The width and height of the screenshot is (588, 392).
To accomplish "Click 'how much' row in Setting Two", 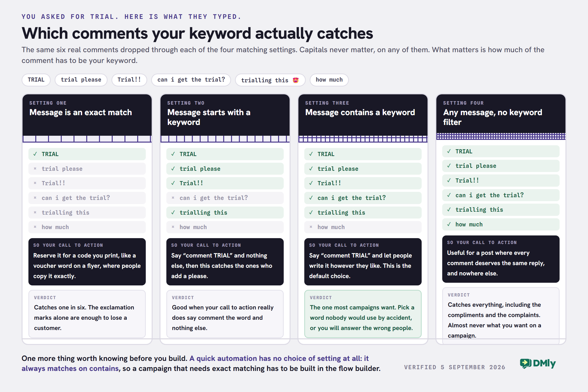I will 225,227.
